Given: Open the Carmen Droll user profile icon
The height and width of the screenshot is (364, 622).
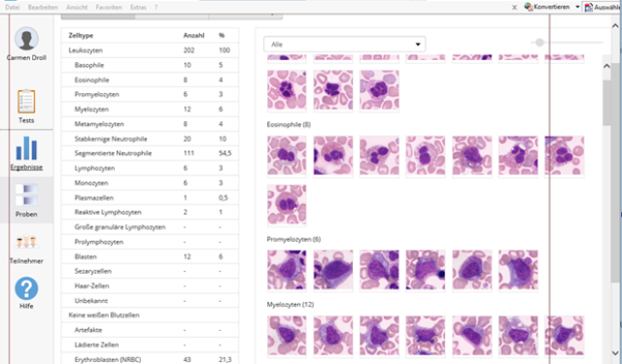Looking at the screenshot, I should tap(26, 39).
